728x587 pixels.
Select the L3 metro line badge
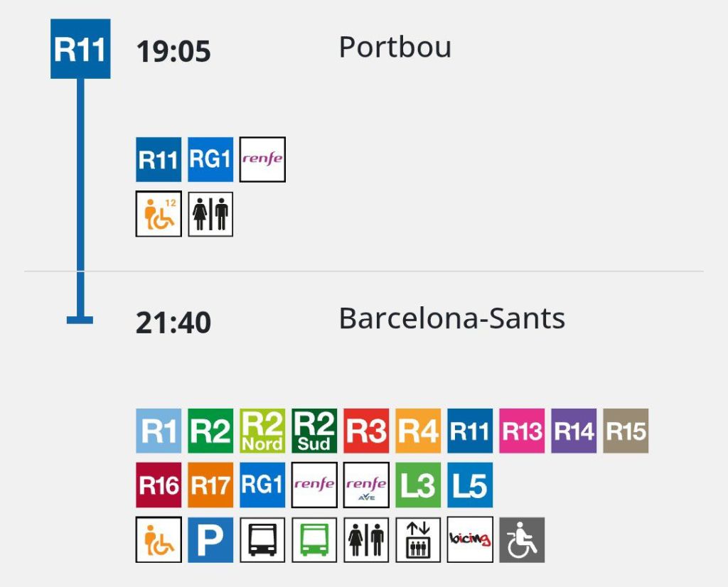(x=418, y=485)
